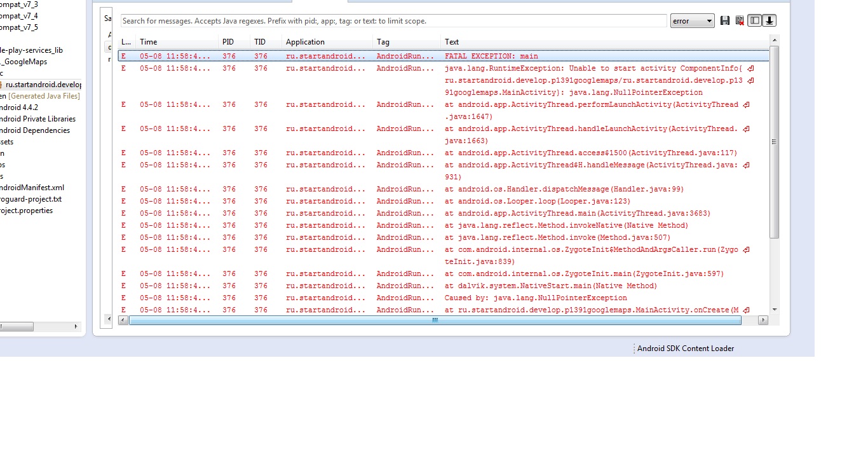Click the LogCat horizontal scroll right arrow
This screenshot has height=463, width=868.
click(x=764, y=320)
